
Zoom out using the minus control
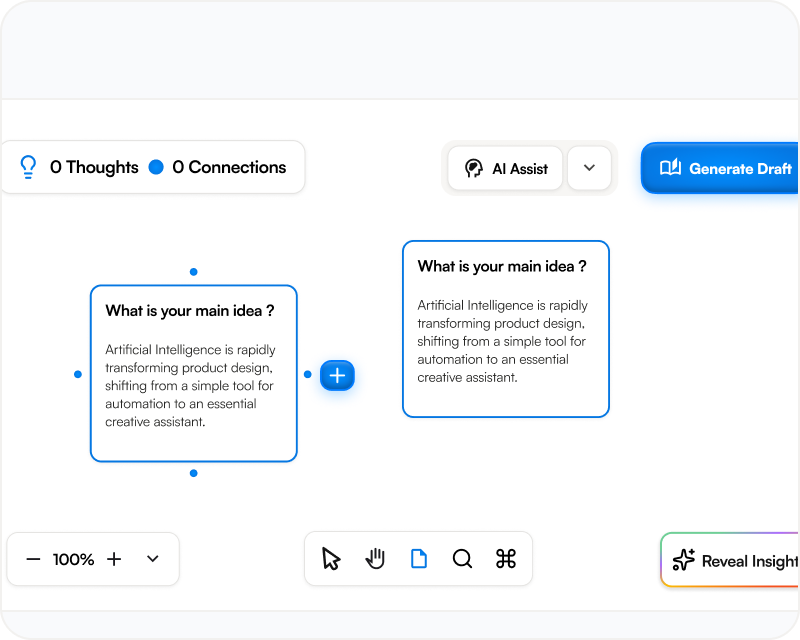click(33, 559)
